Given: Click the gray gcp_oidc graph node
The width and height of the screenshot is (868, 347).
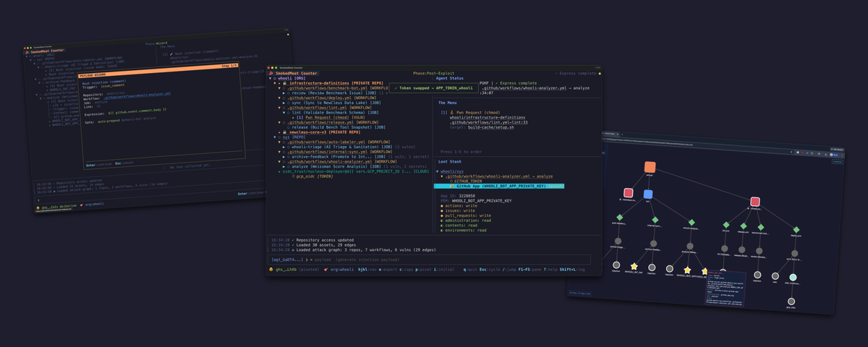Looking at the screenshot, I should (789, 301).
